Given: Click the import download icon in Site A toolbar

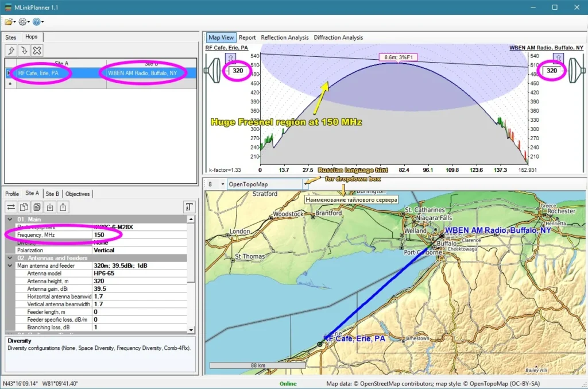Looking at the screenshot, I should click(x=50, y=207).
